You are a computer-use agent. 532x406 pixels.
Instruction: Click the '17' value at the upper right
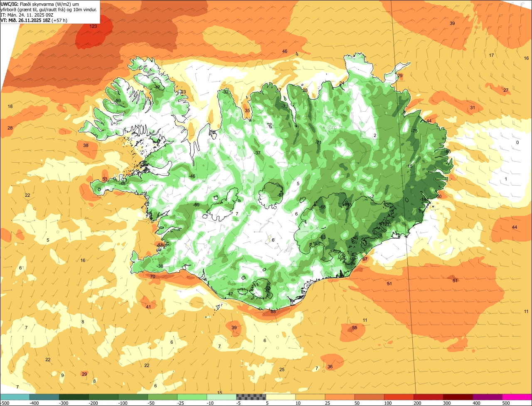491,55
